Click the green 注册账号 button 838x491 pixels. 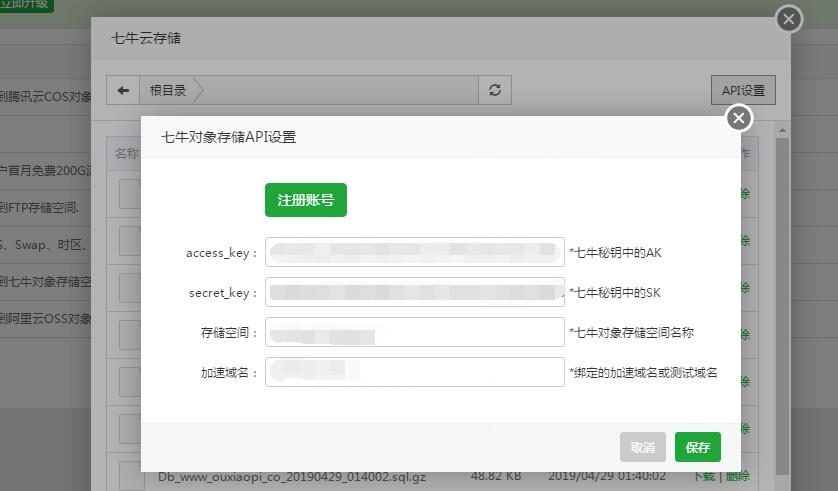point(306,200)
